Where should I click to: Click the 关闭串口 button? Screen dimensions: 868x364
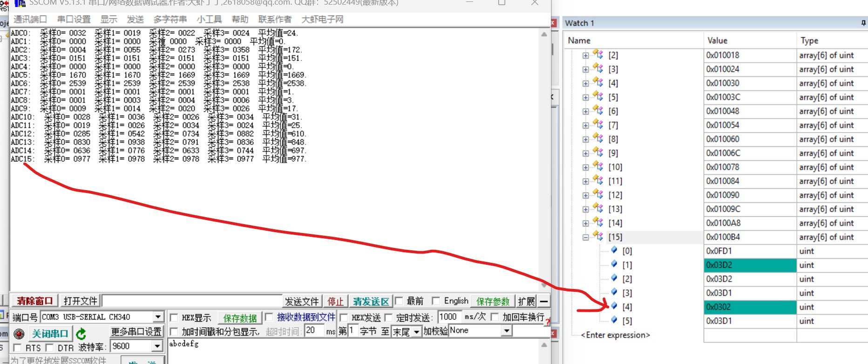50,334
